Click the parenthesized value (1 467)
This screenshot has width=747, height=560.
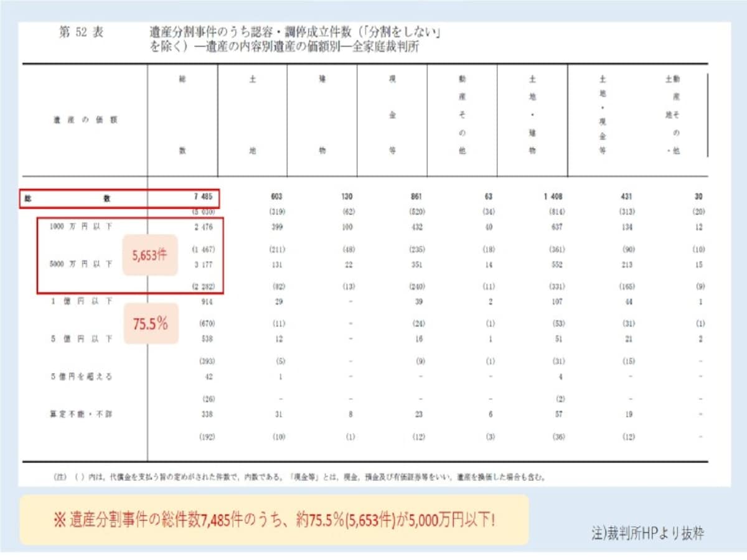[x=202, y=250]
